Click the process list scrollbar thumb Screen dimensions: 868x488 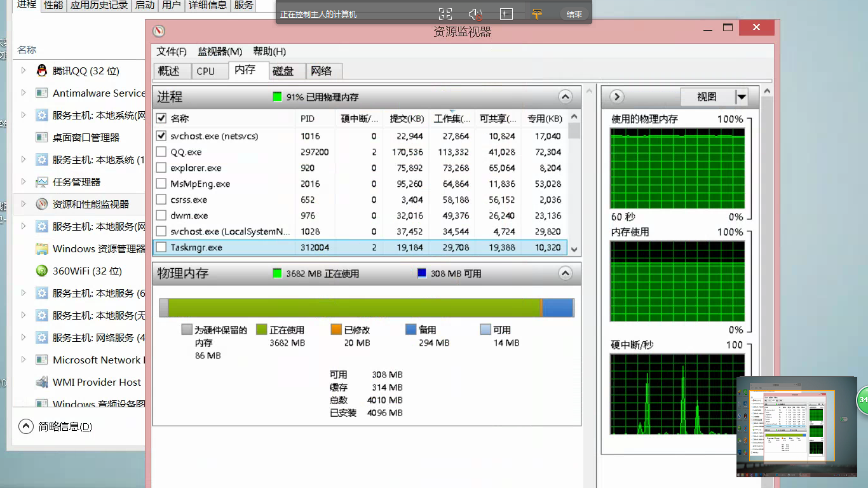click(574, 131)
